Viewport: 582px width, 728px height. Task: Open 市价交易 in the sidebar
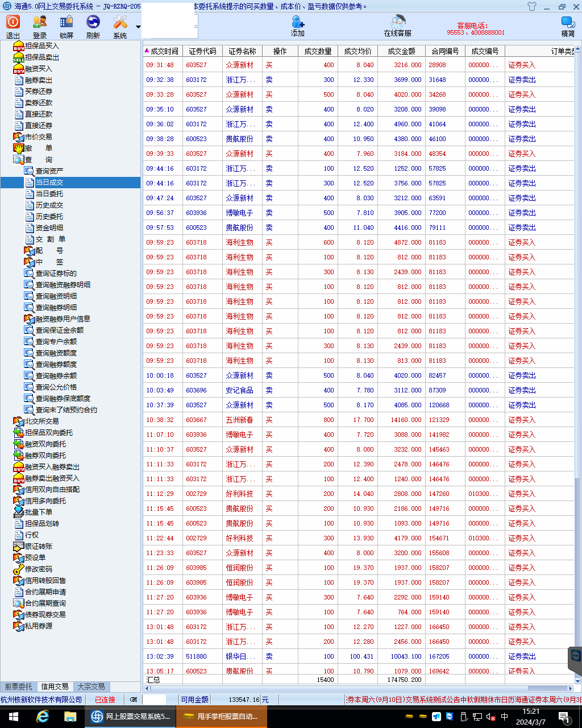[x=38, y=136]
